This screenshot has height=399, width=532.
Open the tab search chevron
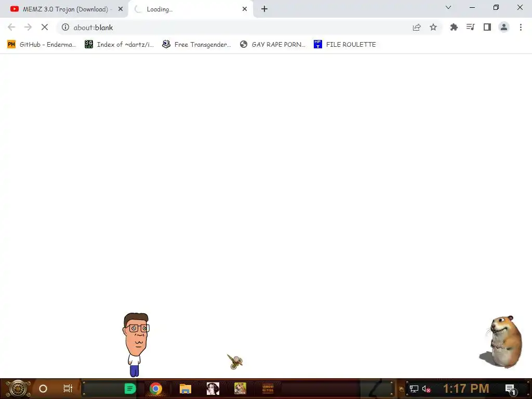[448, 7]
